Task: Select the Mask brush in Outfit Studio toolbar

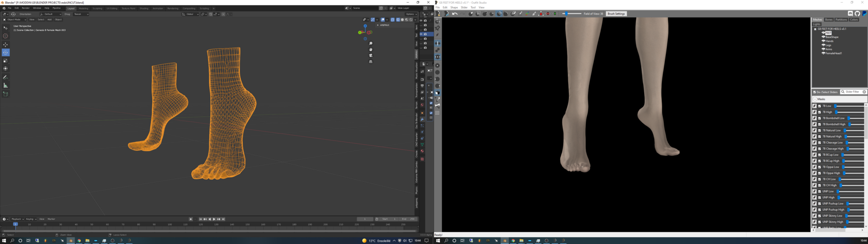Action: 478,14
